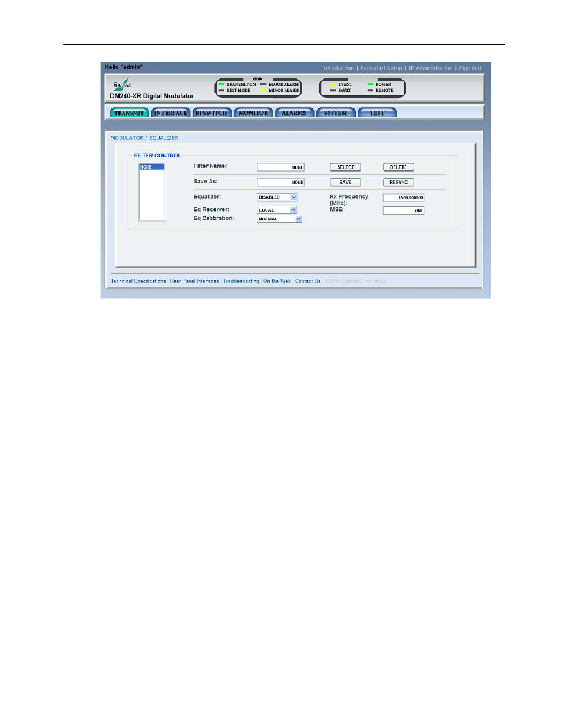
Task: Click the TRANSMIT ON green indicator
Action: pos(222,84)
